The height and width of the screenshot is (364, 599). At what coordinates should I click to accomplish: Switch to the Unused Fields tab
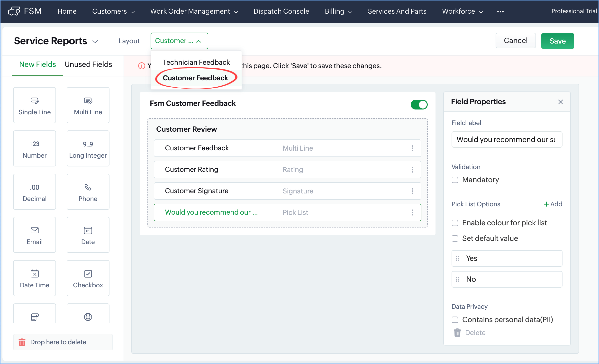click(x=88, y=64)
